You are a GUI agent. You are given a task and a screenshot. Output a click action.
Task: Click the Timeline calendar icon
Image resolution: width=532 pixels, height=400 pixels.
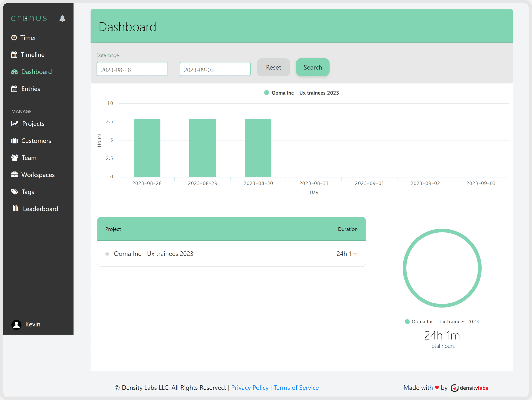click(14, 55)
